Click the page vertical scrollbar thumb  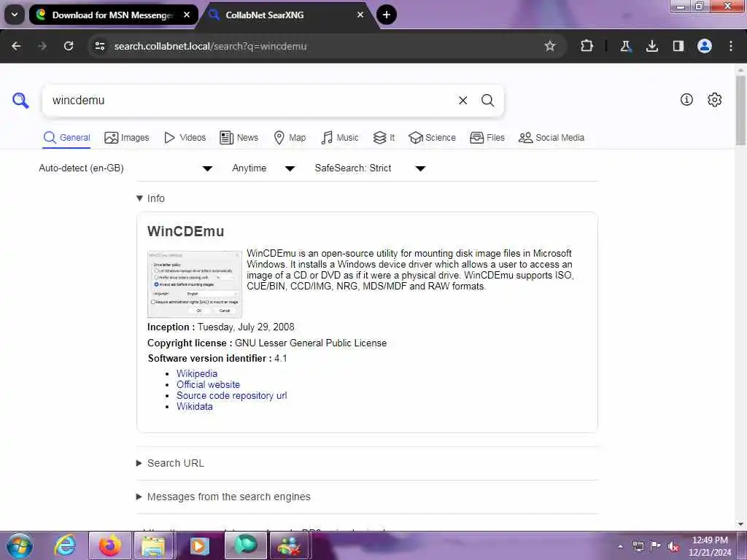740,109
